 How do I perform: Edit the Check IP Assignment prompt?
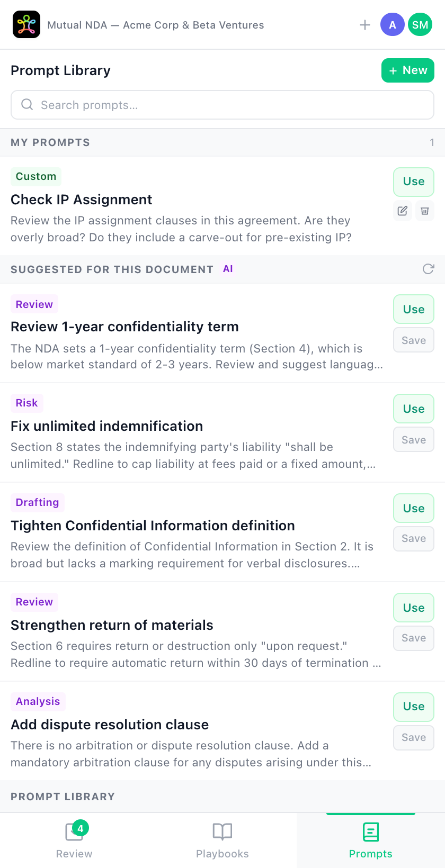pyautogui.click(x=403, y=211)
